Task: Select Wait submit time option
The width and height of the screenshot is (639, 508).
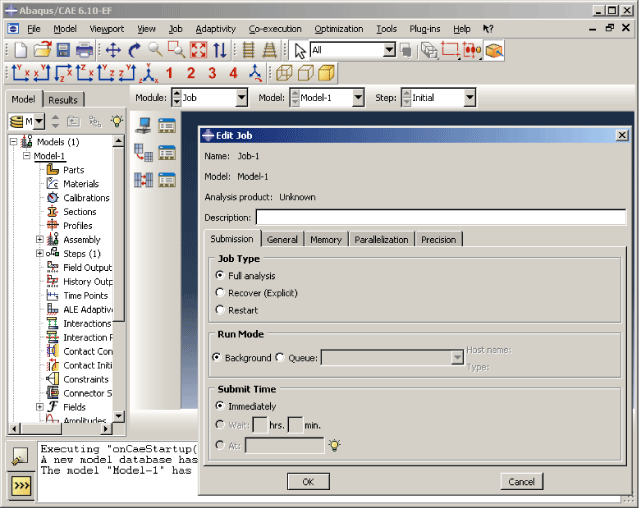Action: (220, 424)
